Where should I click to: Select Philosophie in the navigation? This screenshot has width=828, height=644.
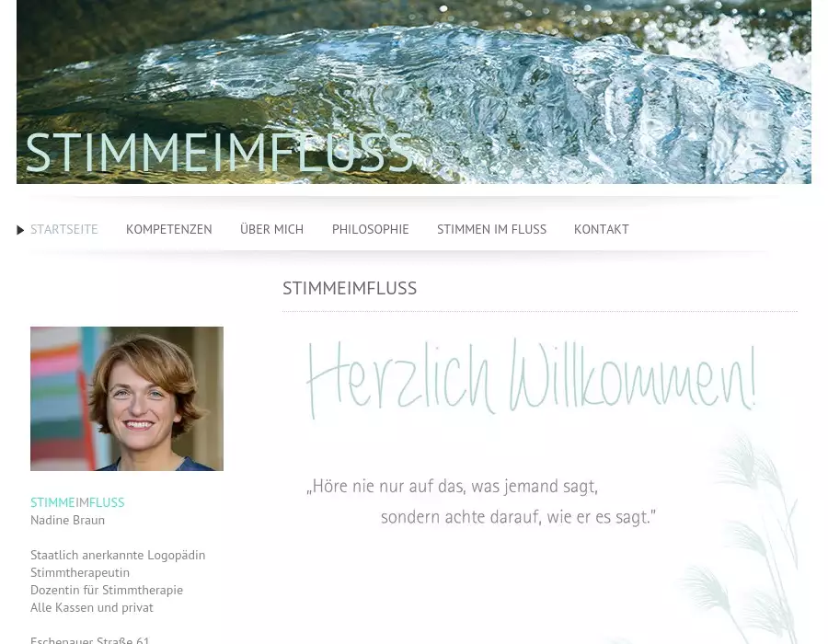[x=370, y=230]
